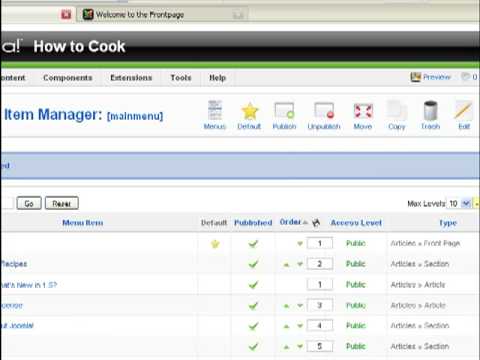Open the Menus toolbar icon

[215, 114]
